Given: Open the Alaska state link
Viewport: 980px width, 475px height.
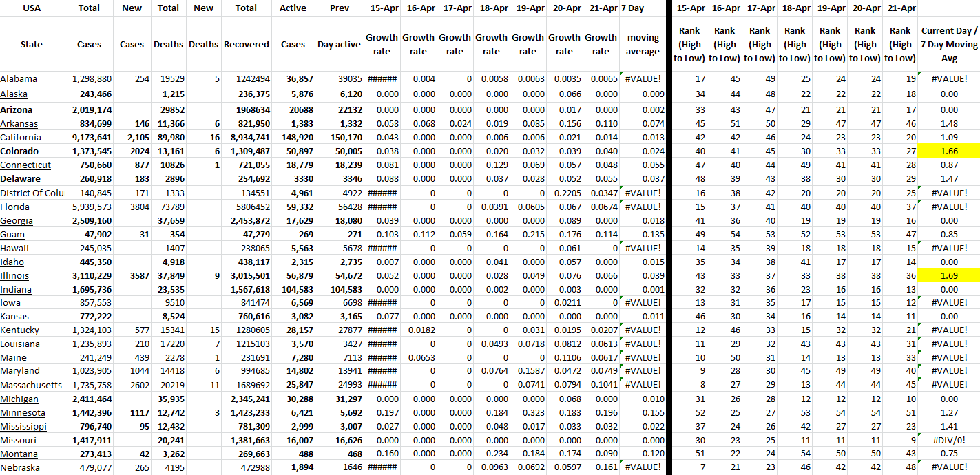Looking at the screenshot, I should 14,94.
